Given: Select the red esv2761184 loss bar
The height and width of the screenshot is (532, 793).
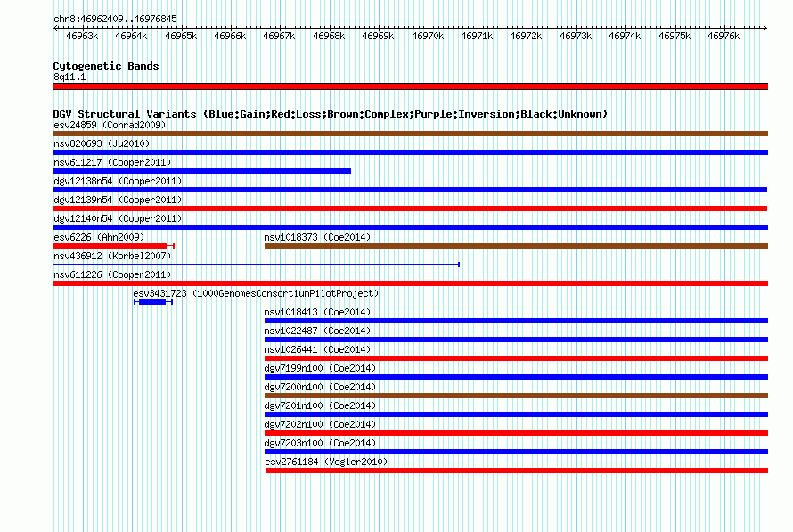Looking at the screenshot, I should click(517, 471).
